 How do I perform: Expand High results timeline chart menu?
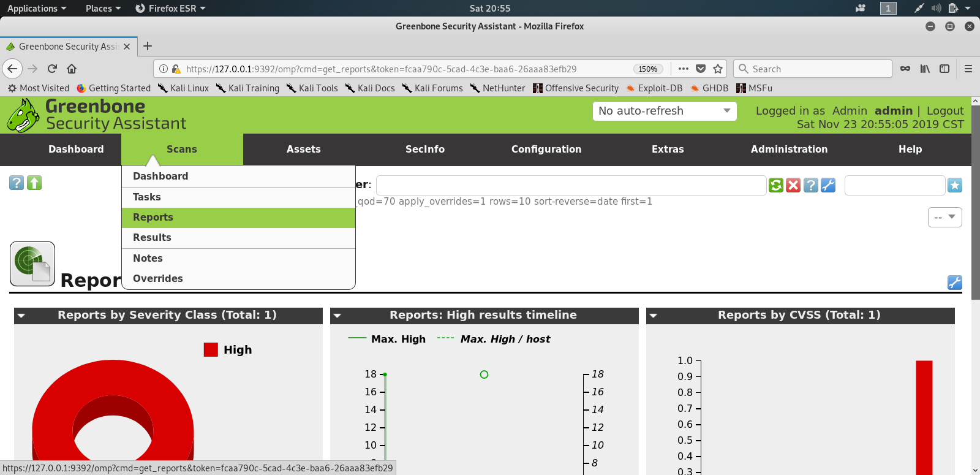point(337,316)
